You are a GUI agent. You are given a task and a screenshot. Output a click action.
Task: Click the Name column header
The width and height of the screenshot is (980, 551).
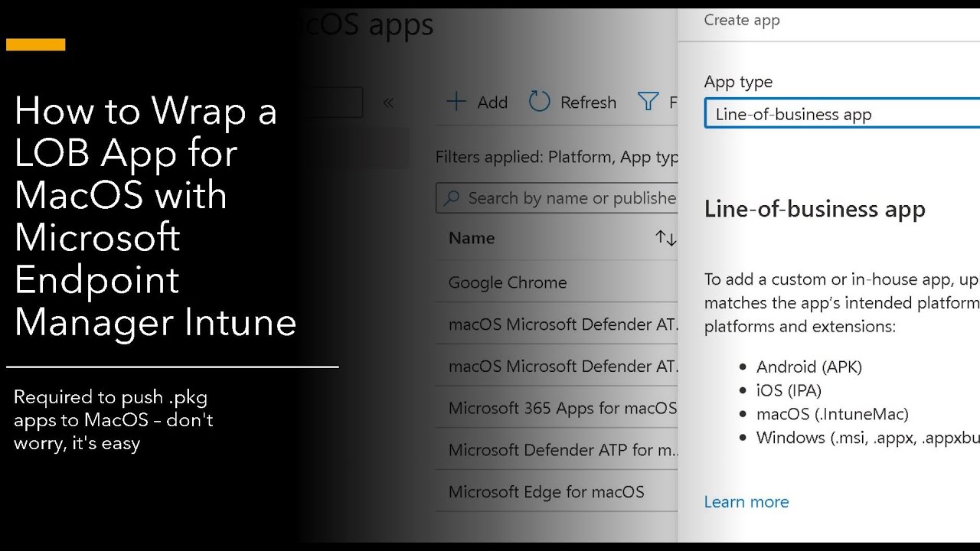[472, 238]
